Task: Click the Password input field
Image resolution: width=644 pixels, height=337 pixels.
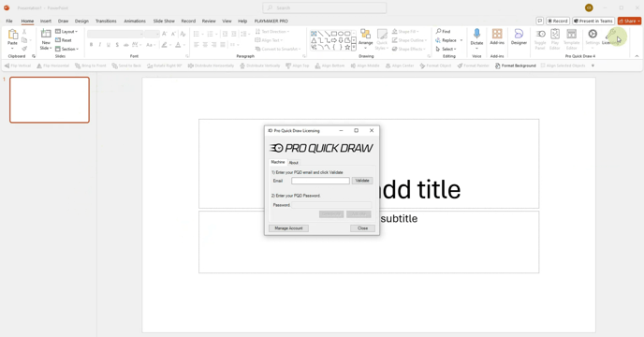Action: click(x=331, y=205)
